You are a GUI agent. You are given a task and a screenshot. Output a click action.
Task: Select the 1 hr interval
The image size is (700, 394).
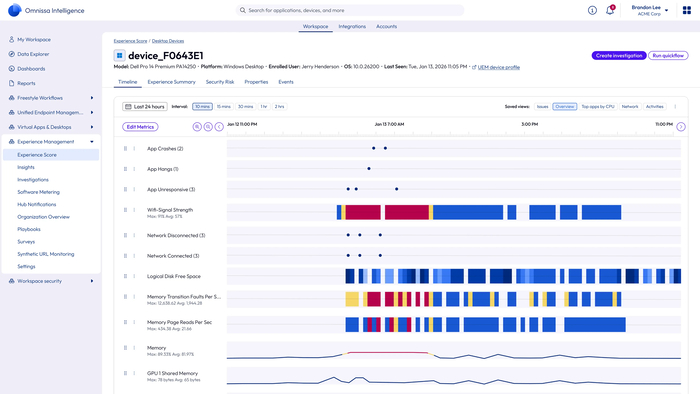point(264,107)
